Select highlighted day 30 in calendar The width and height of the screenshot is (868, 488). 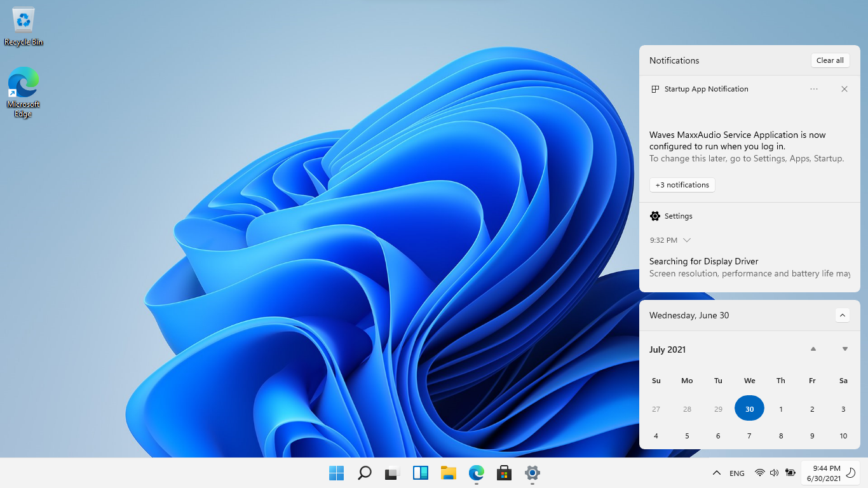pos(749,409)
